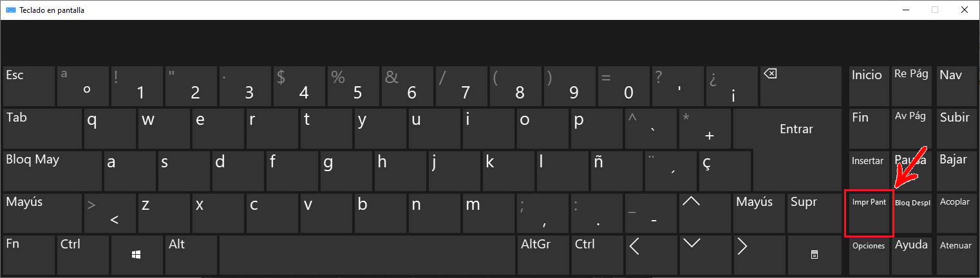Click the on-screen keyboard title bar icon

coord(11,10)
